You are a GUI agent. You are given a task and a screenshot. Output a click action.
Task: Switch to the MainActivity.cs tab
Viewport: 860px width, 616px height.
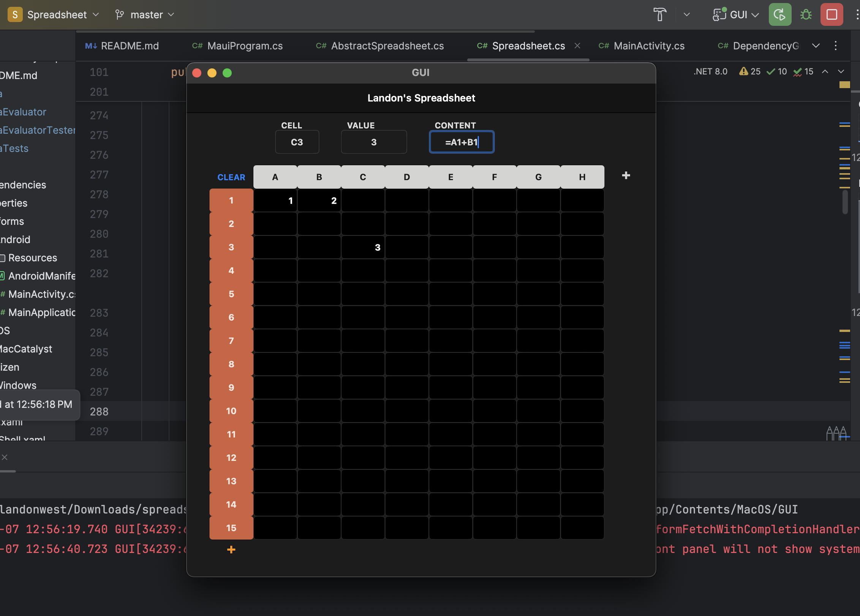coord(648,46)
